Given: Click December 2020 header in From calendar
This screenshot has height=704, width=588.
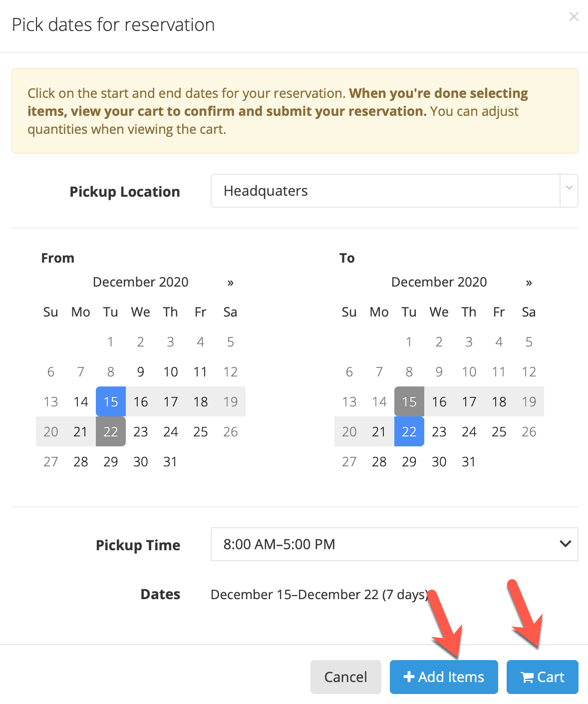Looking at the screenshot, I should pyautogui.click(x=141, y=282).
